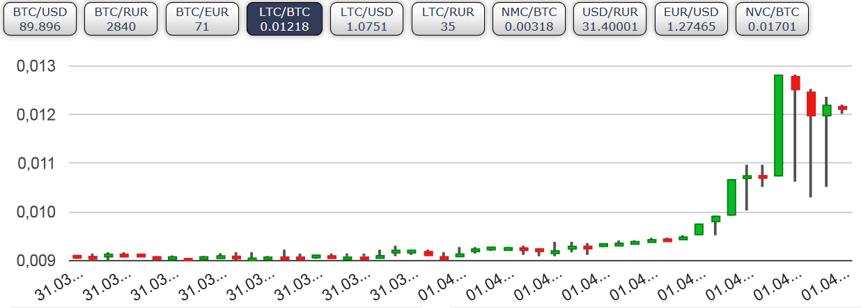Switch to the LTC/RUR pair
The image size is (868, 308).
click(x=447, y=19)
